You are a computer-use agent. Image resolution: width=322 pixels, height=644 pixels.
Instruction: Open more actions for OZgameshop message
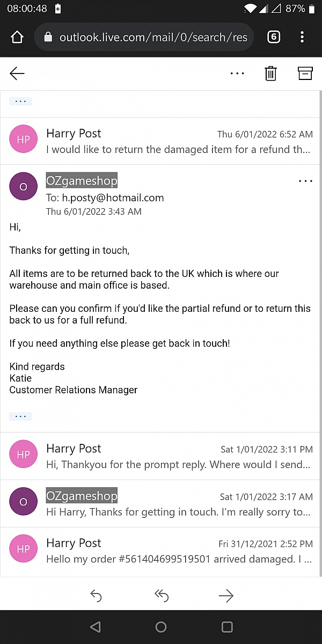pyautogui.click(x=305, y=181)
